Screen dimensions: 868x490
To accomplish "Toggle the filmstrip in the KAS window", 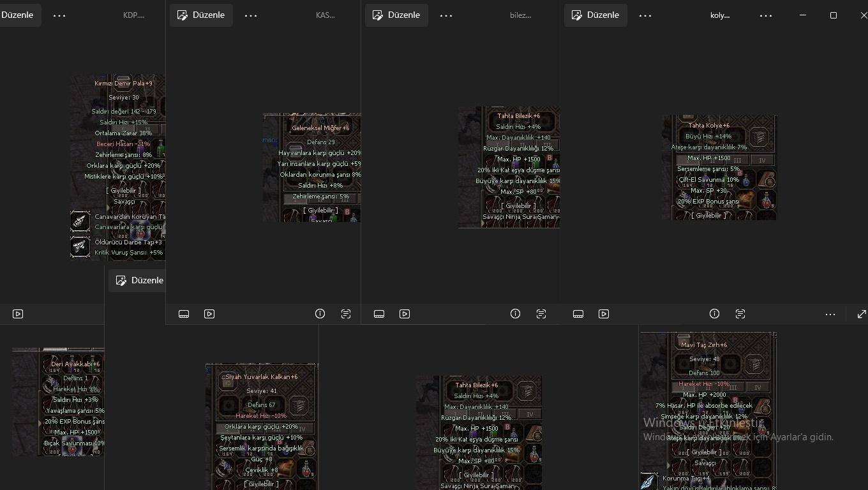I will 184,314.
